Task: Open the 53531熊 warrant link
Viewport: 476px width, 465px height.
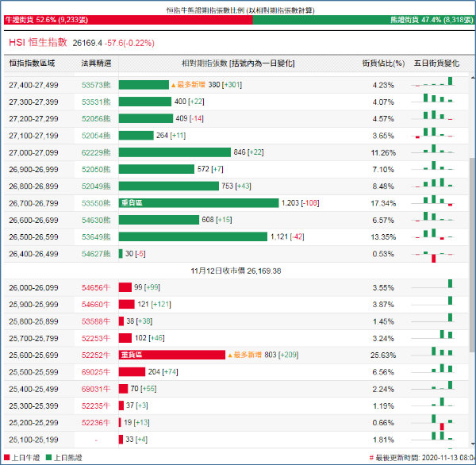Action: click(96, 102)
